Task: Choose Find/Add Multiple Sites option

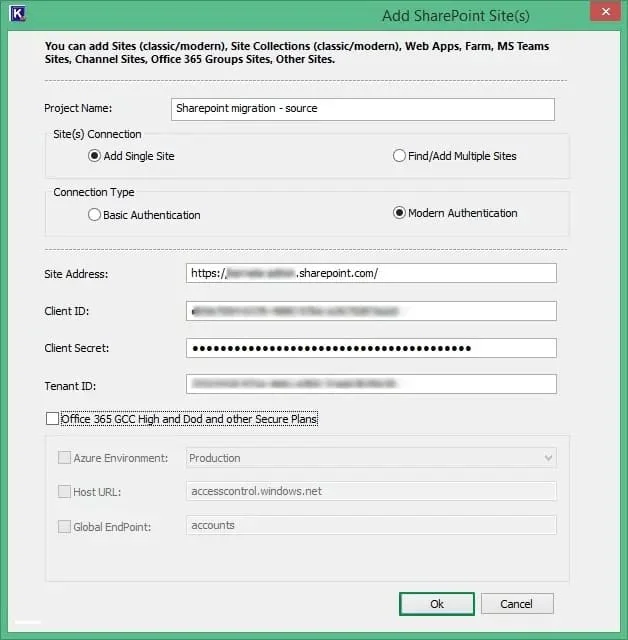Action: (399, 156)
